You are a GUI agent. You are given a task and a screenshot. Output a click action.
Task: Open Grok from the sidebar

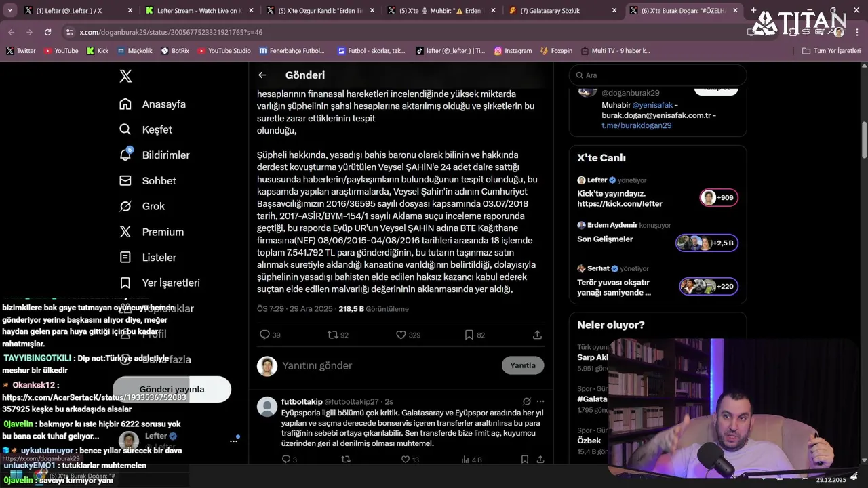point(142,206)
